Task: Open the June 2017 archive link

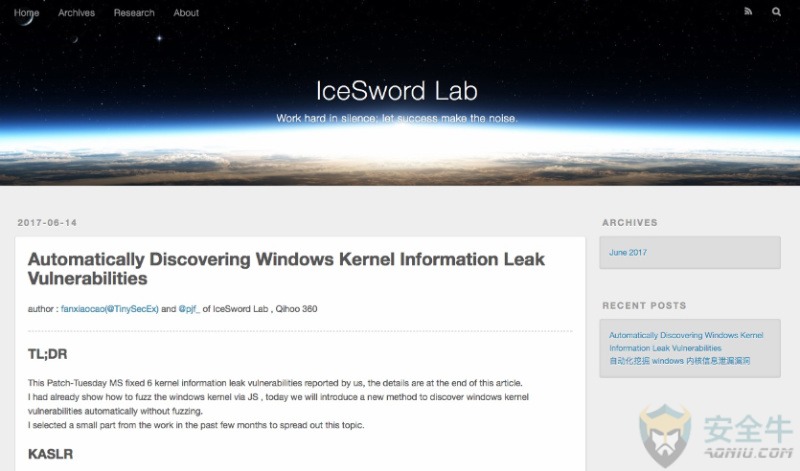Action: pyautogui.click(x=628, y=252)
